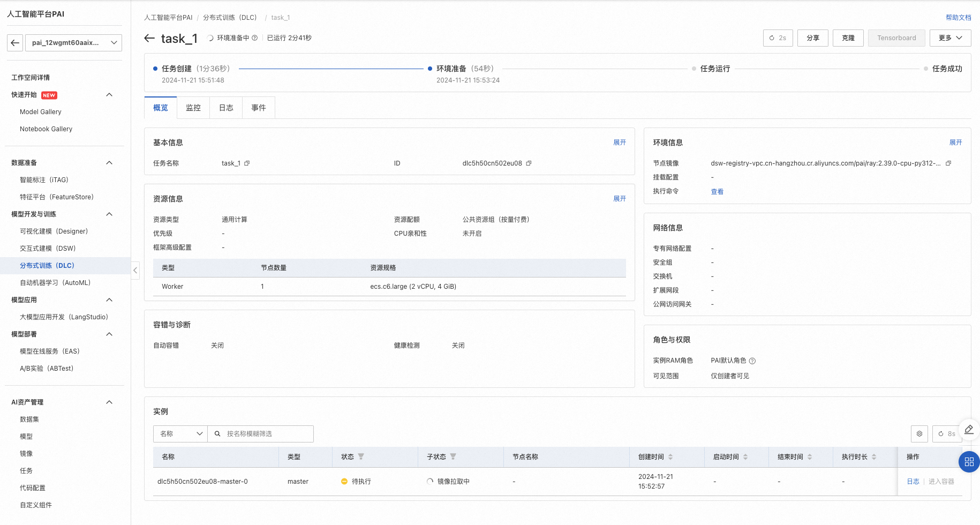Open the 帮助文档 link
This screenshot has width=980, height=525.
point(958,18)
